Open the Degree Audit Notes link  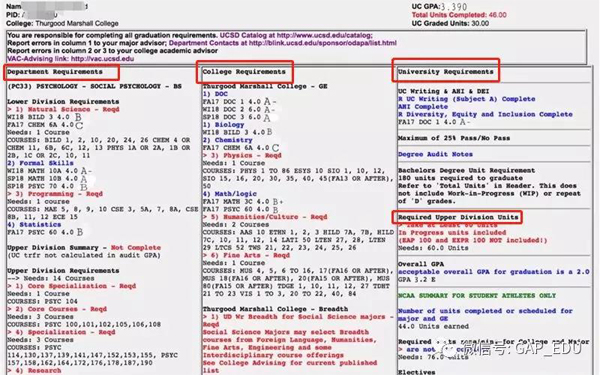(435, 154)
